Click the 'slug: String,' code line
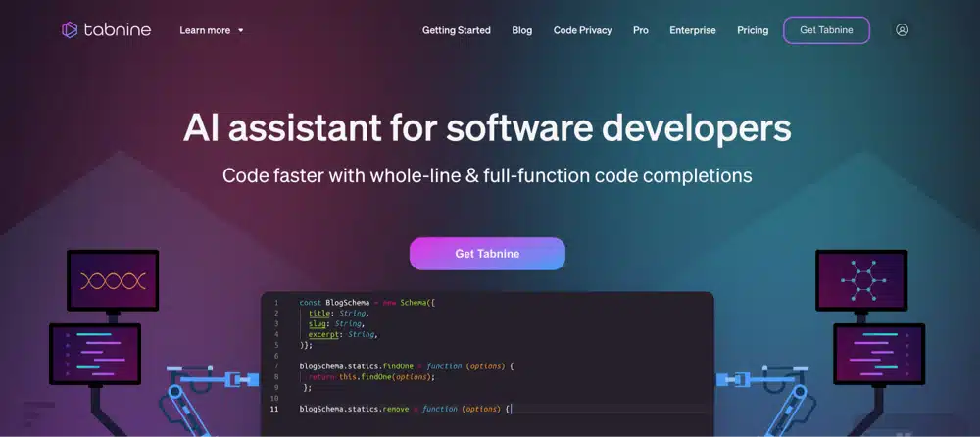 click(x=335, y=324)
